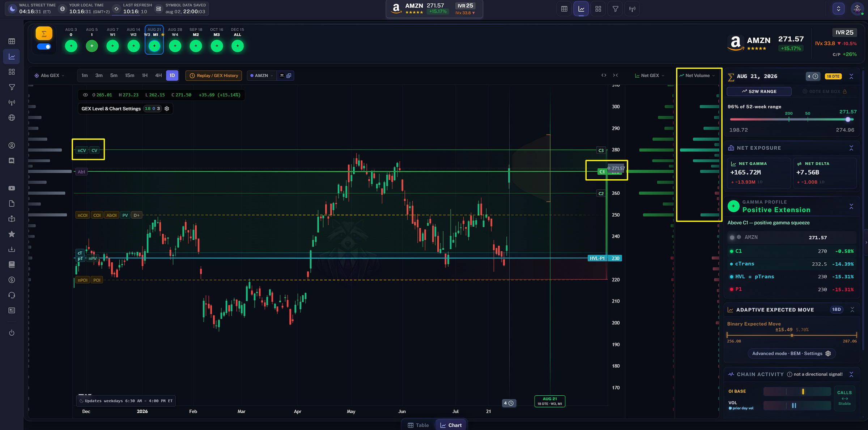Open GEX Level & Chart Settings gear
The image size is (868, 430).
(167, 108)
